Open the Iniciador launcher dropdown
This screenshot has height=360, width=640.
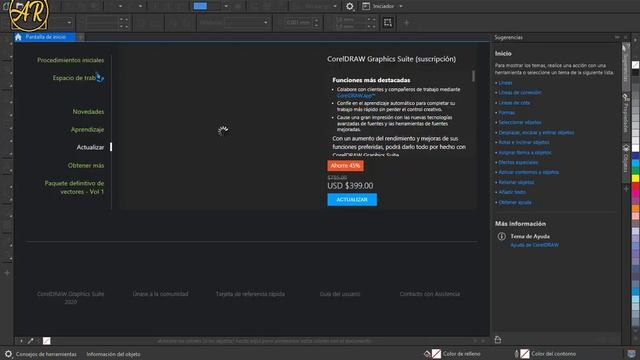382,6
